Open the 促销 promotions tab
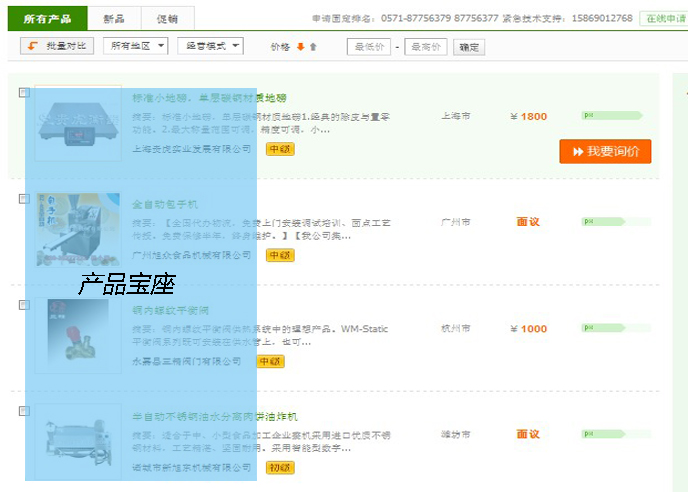 (x=167, y=18)
